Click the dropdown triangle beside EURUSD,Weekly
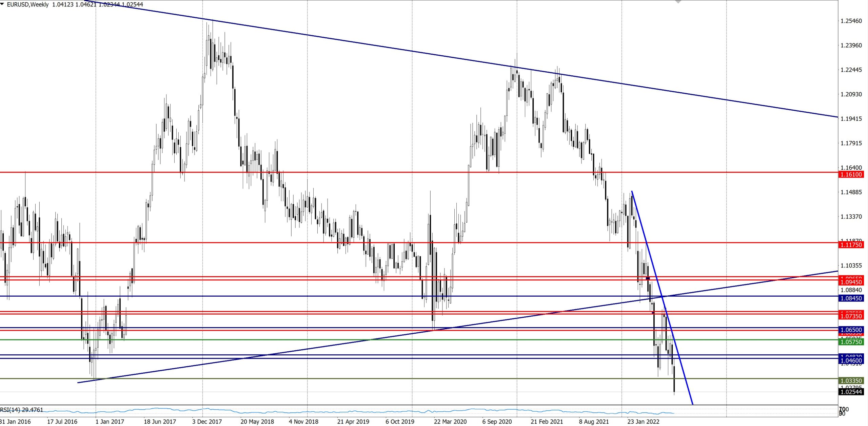Image resolution: width=868 pixels, height=426 pixels. pyautogui.click(x=2, y=4)
